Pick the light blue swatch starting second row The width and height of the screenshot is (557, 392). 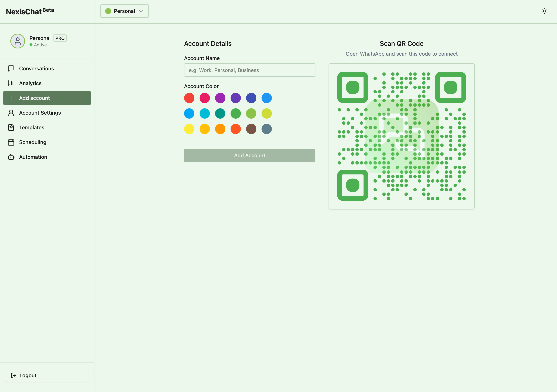(189, 114)
